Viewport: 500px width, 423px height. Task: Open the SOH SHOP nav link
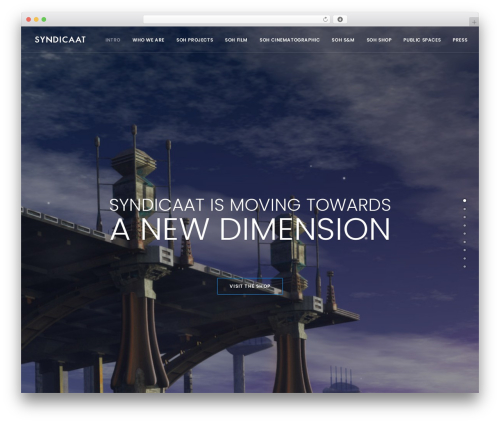click(x=379, y=40)
